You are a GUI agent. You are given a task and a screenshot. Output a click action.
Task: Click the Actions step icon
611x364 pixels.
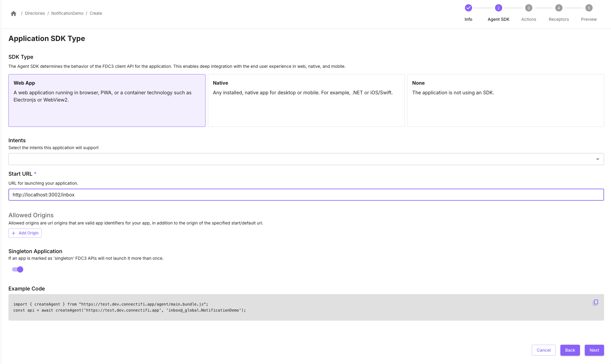pos(528,7)
